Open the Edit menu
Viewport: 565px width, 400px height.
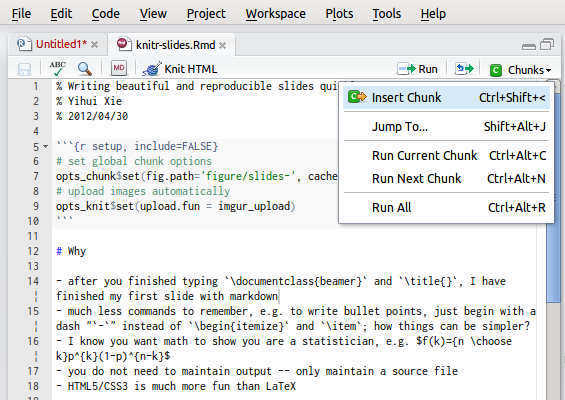61,14
